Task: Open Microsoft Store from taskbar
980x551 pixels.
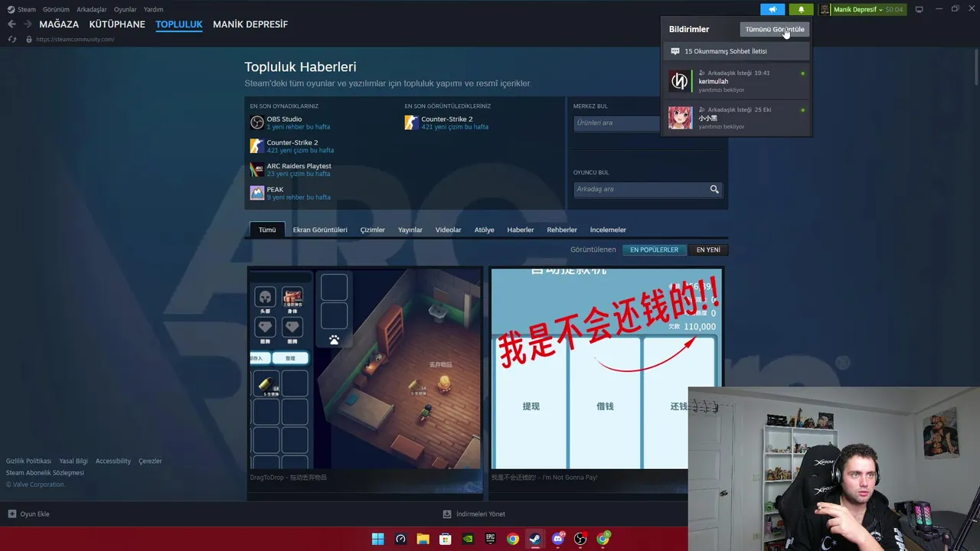Action: pos(445,539)
